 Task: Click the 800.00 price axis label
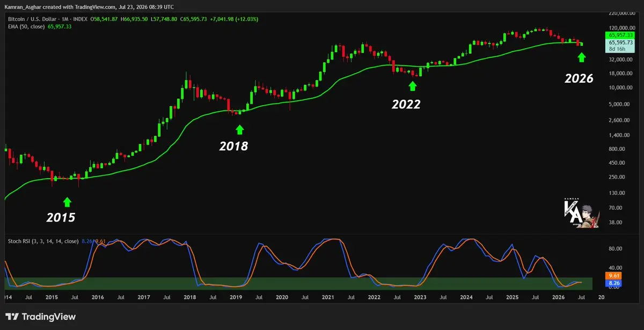pos(617,149)
